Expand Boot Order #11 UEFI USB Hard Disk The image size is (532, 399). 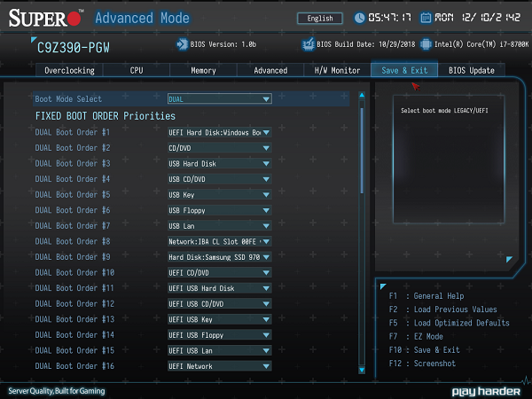click(220, 288)
